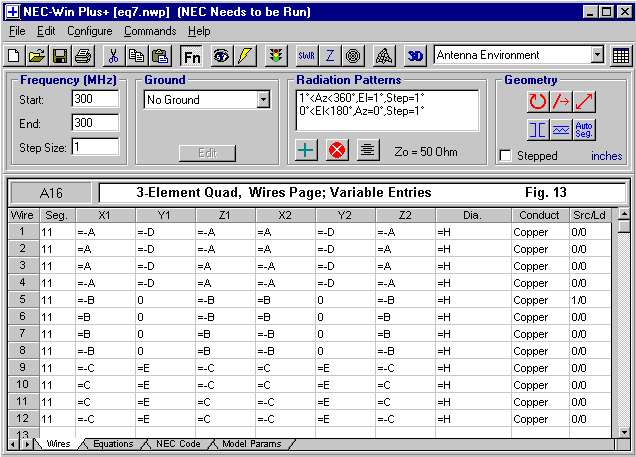Click the rotate geometry icon
Image resolution: width=636 pixels, height=457 pixels.
click(538, 101)
